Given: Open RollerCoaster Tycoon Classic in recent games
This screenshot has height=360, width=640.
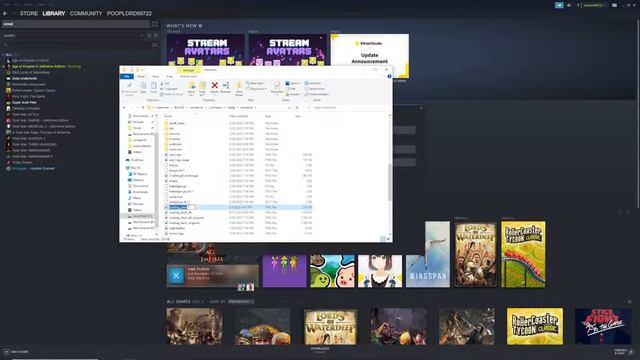Looking at the screenshot, I should (x=523, y=255).
